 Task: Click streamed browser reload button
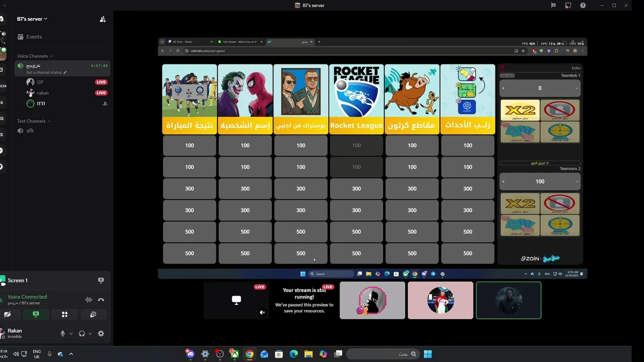point(177,51)
